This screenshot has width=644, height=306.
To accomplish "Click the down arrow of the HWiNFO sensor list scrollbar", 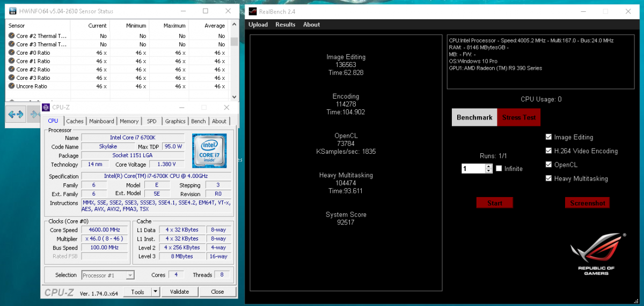I will pos(234,96).
